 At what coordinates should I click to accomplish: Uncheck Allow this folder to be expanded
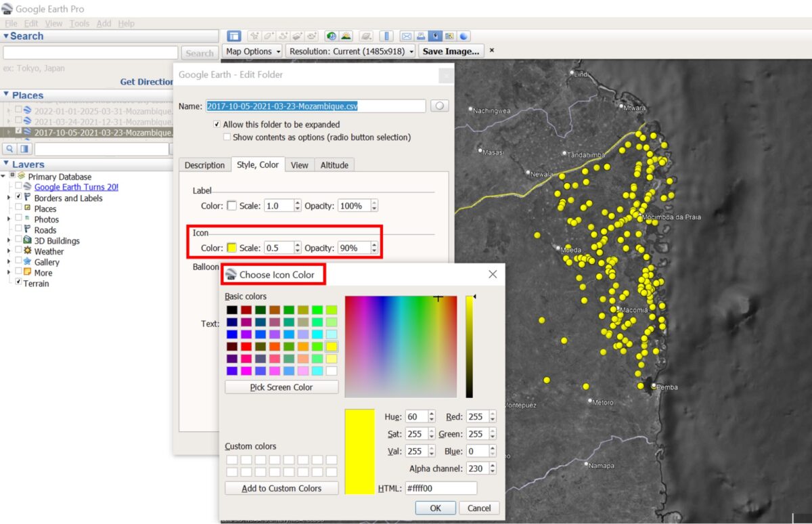[217, 125]
